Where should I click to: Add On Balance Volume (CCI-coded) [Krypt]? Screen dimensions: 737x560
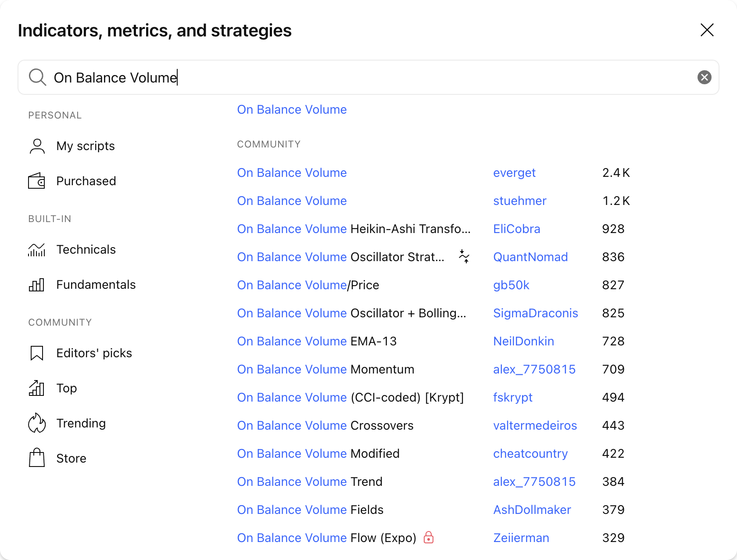click(x=351, y=397)
